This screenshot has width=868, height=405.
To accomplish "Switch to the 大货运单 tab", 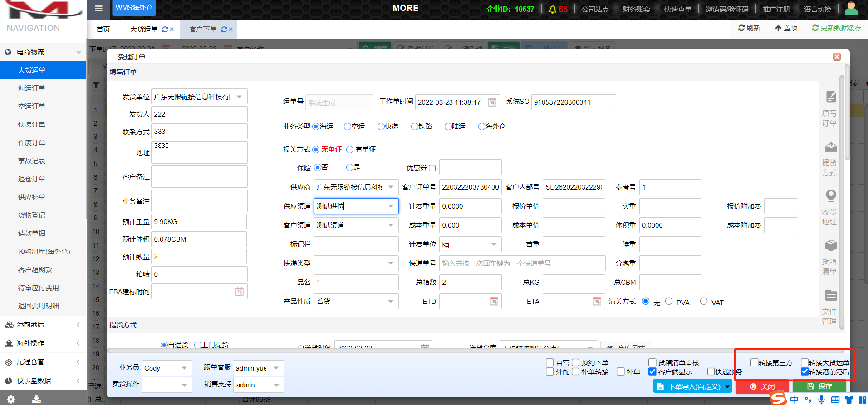I will pos(143,29).
